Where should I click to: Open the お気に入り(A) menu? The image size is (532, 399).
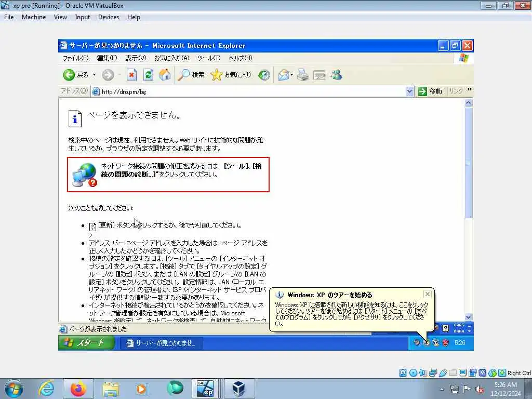point(171,58)
